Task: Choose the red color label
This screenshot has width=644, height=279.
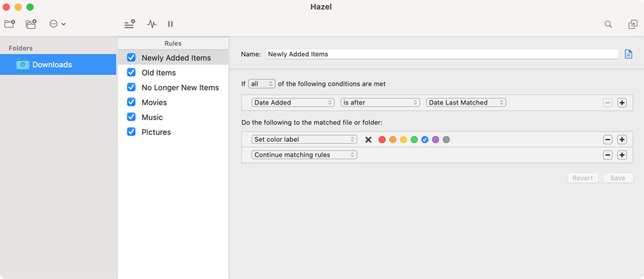Action: tap(382, 139)
